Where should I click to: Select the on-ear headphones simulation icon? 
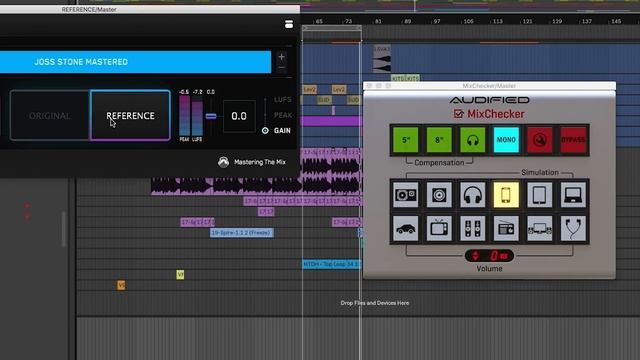(472, 195)
